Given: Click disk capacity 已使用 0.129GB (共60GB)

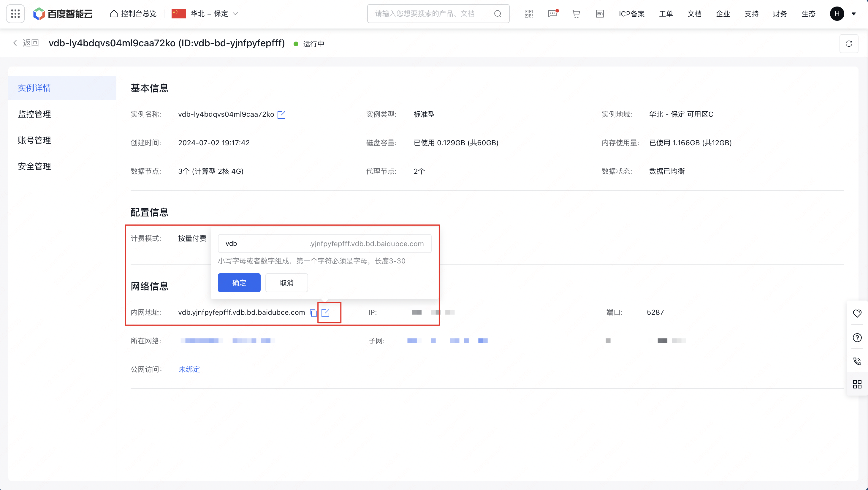Looking at the screenshot, I should (456, 143).
